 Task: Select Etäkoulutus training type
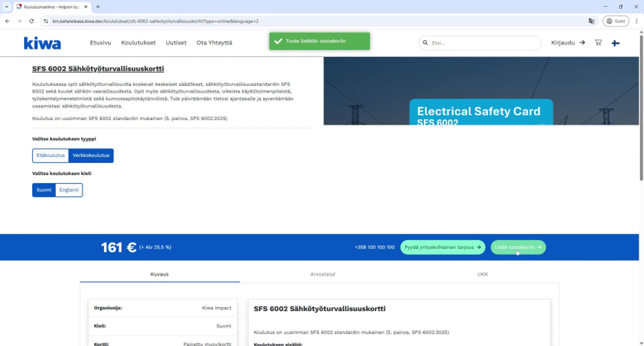point(51,156)
